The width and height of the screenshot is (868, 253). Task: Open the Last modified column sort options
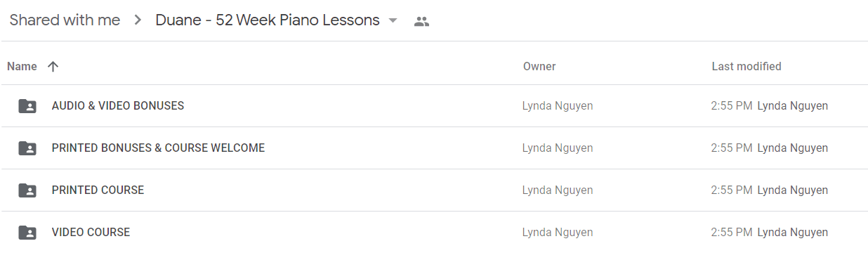[x=747, y=67]
